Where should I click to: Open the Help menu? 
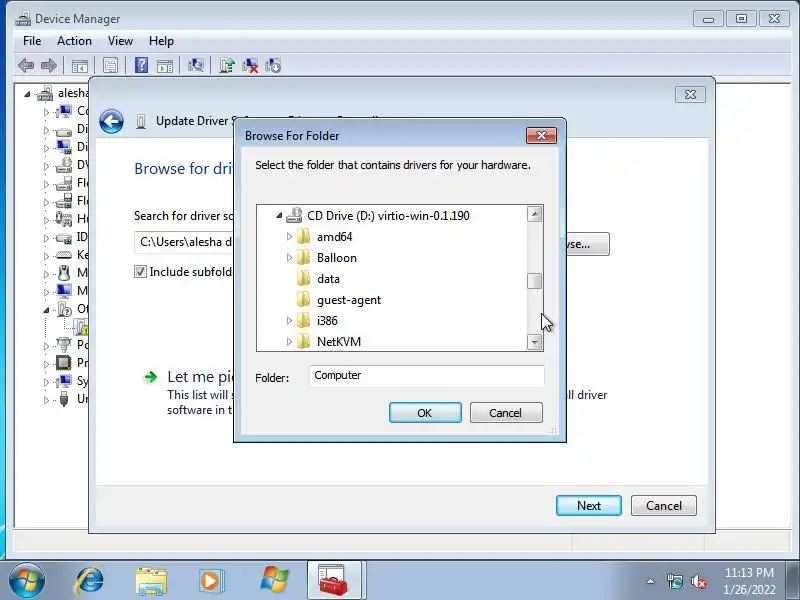pyautogui.click(x=161, y=41)
